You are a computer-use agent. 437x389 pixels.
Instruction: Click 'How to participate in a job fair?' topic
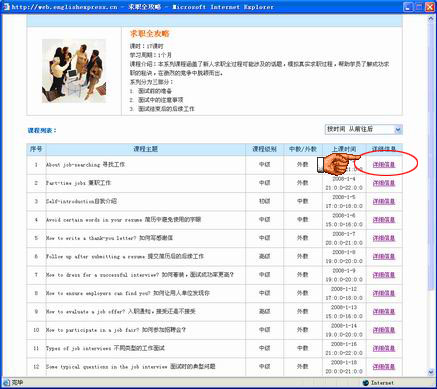[116, 330]
